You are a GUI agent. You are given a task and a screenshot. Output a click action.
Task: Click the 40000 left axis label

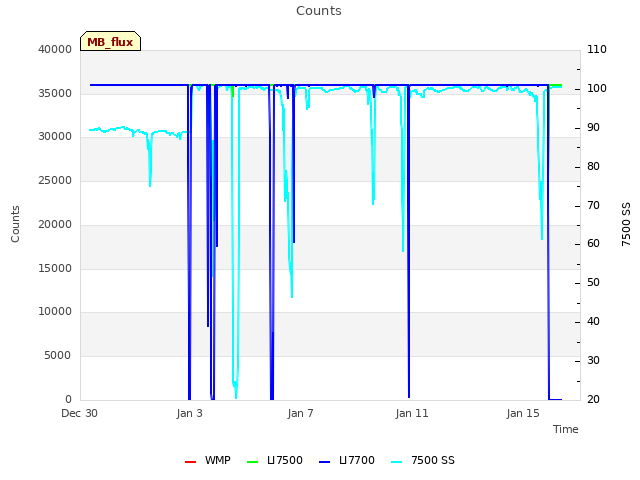(55, 49)
